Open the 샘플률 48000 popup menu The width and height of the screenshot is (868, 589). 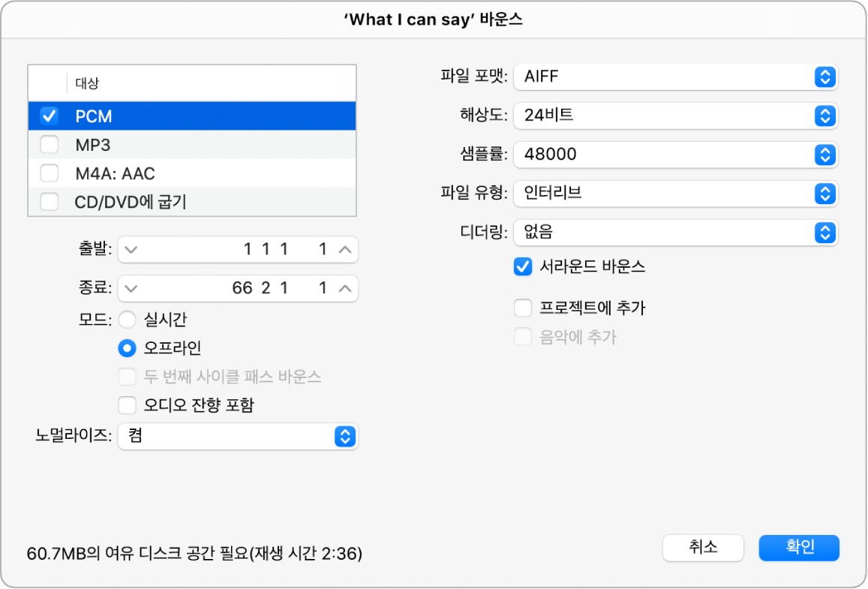pyautogui.click(x=675, y=155)
